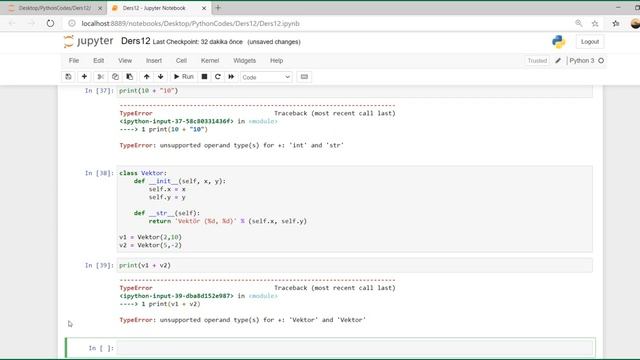The height and width of the screenshot is (360, 640).
Task: Click the Last Checkpoint text
Action: tap(198, 42)
